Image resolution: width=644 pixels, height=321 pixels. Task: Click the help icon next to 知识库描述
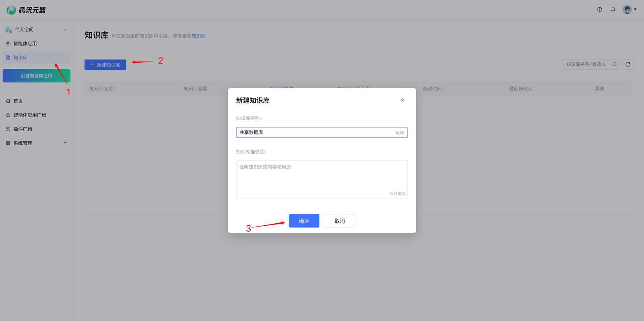pos(262,152)
